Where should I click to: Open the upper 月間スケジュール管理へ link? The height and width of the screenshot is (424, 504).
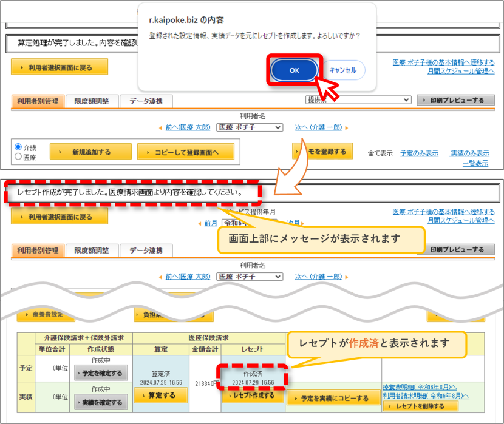[x=461, y=71]
